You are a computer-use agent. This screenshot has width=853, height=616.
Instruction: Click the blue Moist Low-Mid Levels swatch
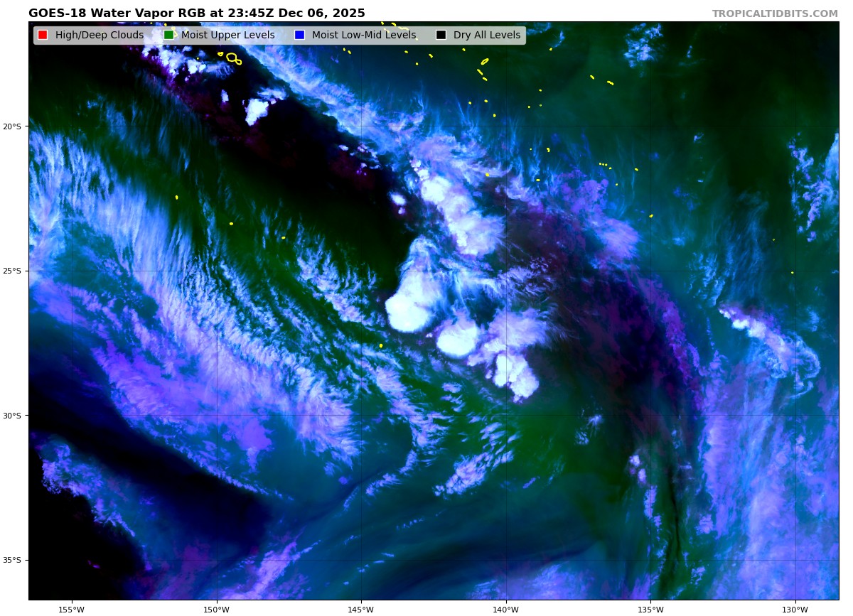299,35
